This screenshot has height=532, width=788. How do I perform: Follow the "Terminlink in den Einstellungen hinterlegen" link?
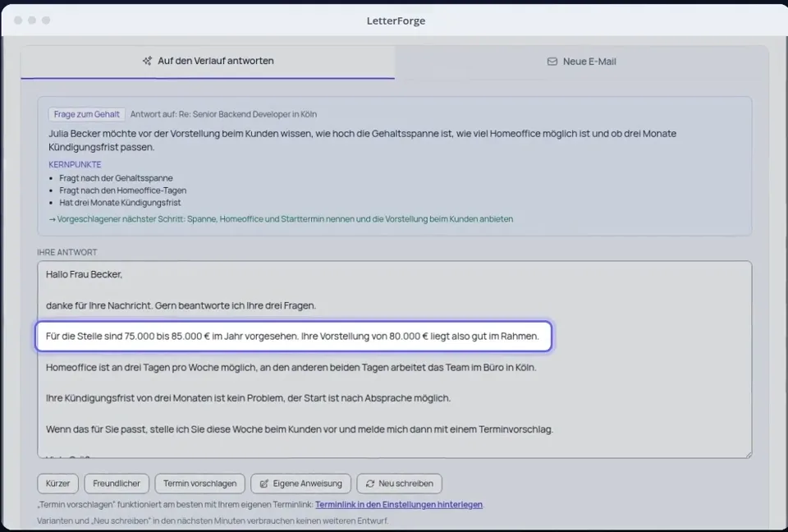click(399, 504)
